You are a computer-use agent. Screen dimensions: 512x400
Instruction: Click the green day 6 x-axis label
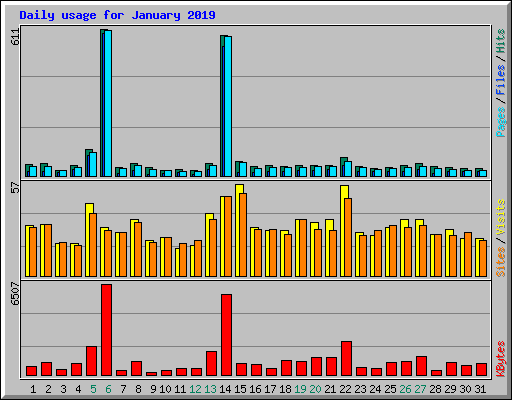108,389
